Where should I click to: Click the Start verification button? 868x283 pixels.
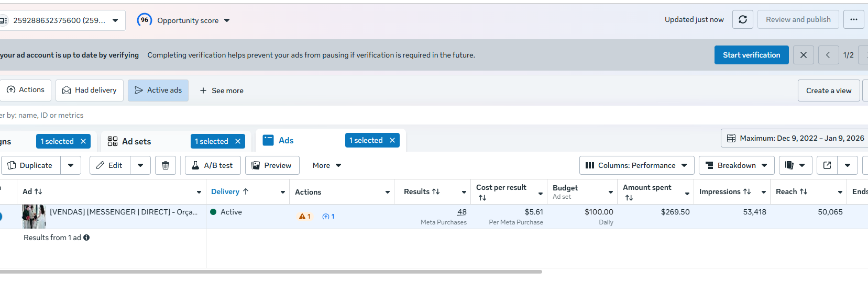751,55
